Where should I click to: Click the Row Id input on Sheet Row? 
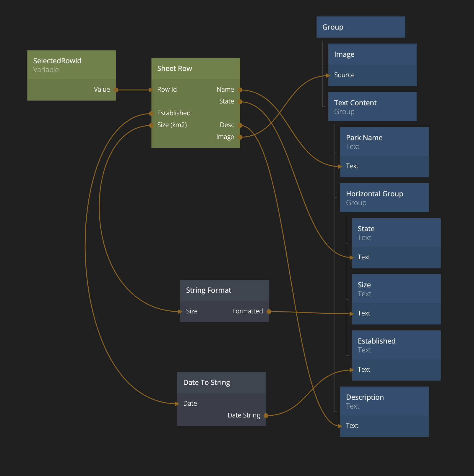(167, 90)
